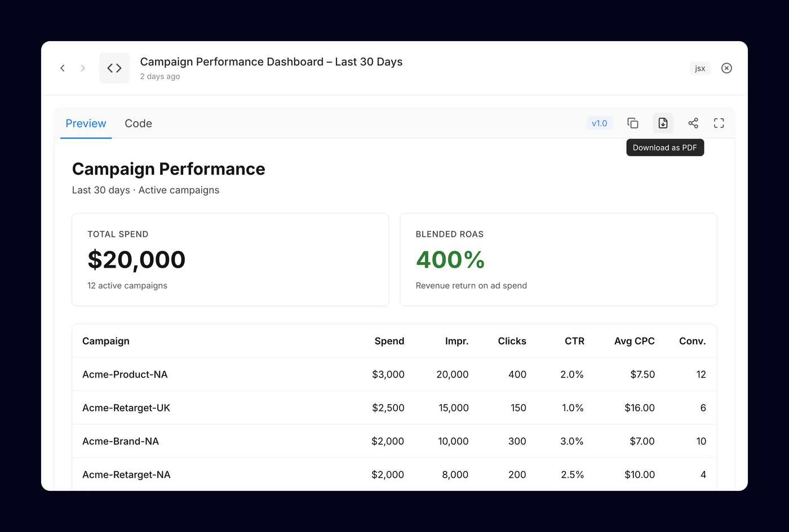
Task: Click the '2 days ago' timestamp
Action: tap(160, 77)
